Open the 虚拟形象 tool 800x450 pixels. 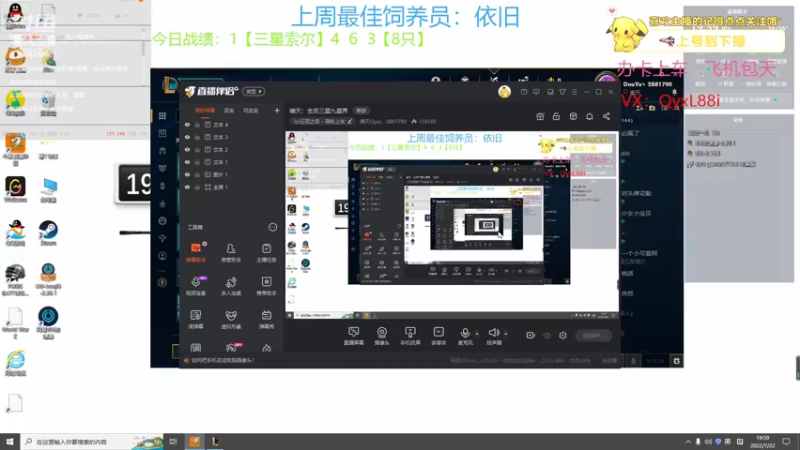pos(231,319)
